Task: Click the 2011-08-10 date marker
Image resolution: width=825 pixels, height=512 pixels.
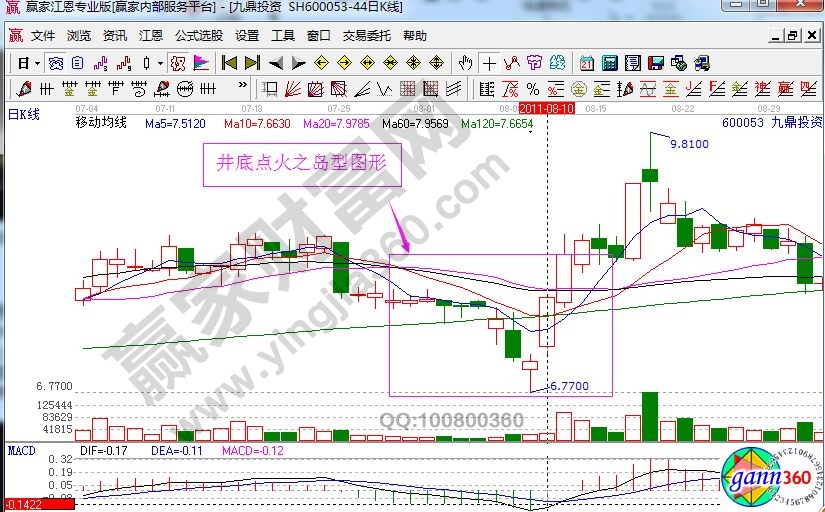Action: (545, 107)
